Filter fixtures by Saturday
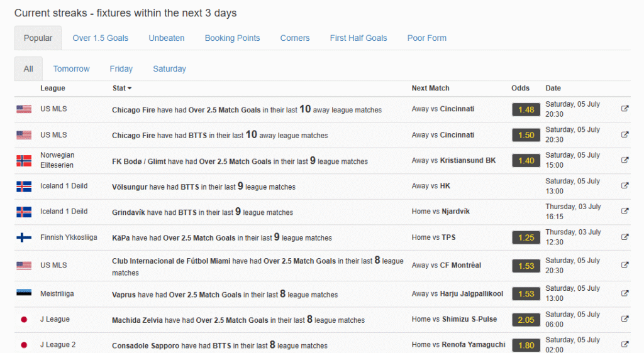The width and height of the screenshot is (644, 353). point(169,69)
